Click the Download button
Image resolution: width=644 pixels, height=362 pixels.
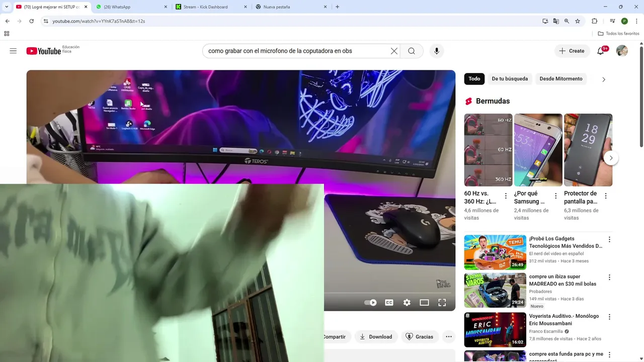376,337
